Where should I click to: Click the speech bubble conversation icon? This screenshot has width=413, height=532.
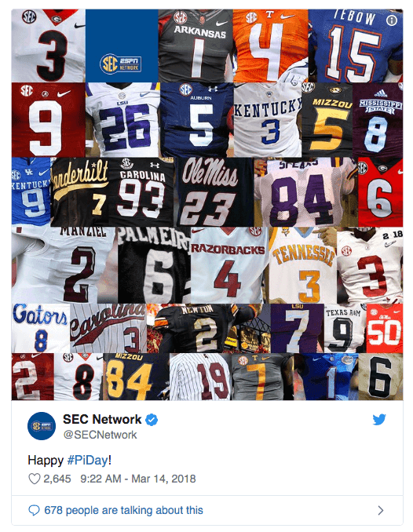[x=34, y=510]
